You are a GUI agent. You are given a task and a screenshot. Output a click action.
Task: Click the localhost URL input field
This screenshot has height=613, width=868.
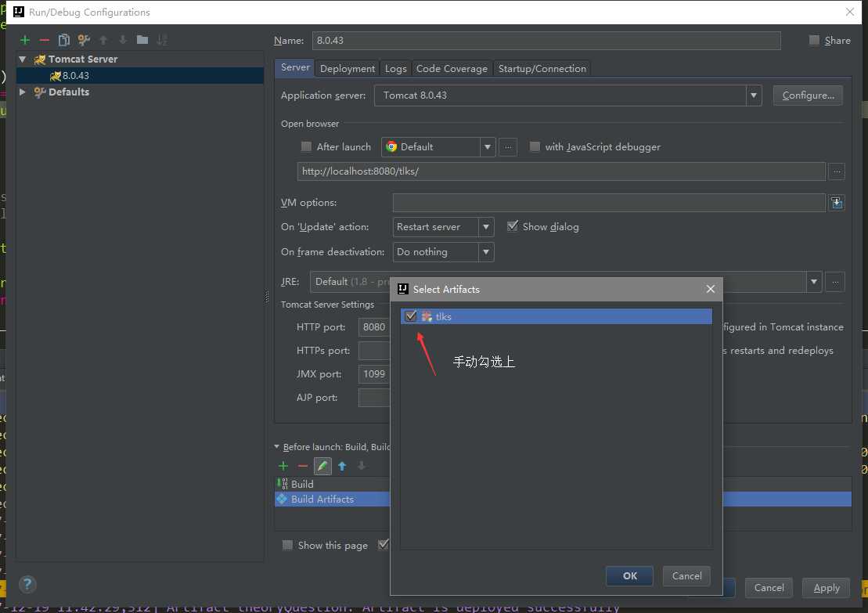[x=561, y=171]
